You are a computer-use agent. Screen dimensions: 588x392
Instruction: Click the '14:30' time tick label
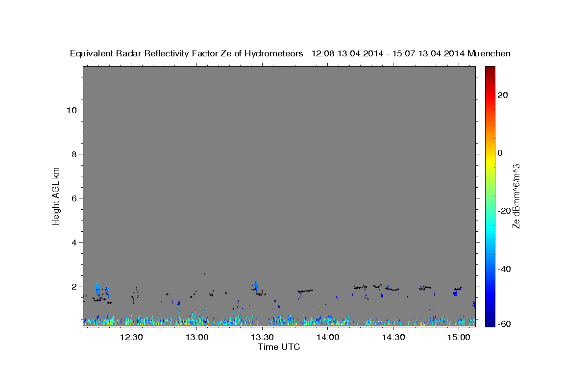[x=393, y=337]
